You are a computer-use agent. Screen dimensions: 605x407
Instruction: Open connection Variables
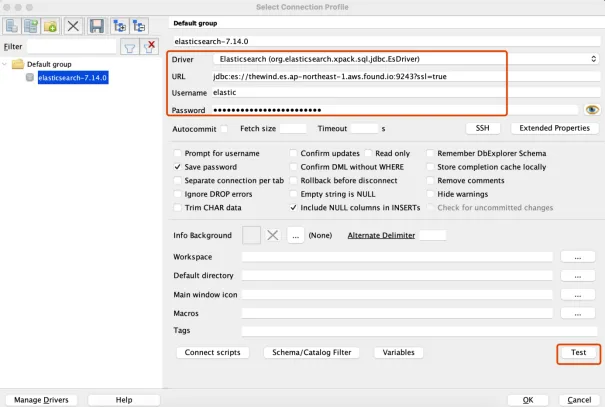[x=399, y=352]
